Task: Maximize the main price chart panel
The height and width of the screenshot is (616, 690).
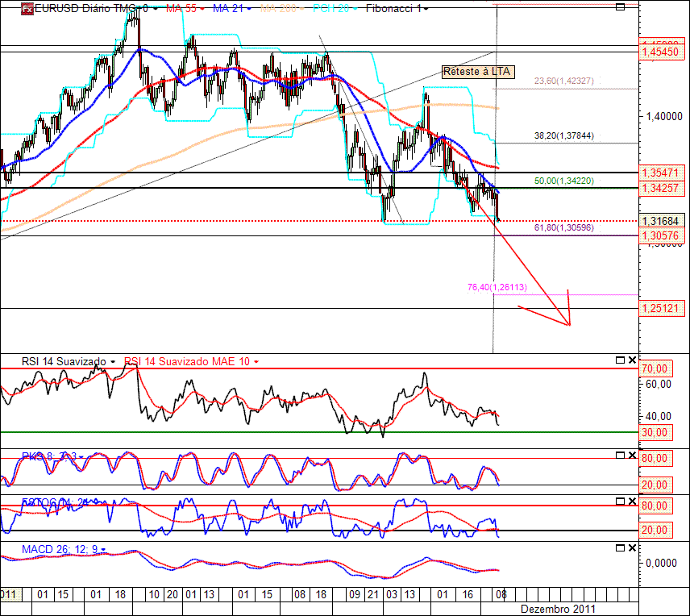Action: pyautogui.click(x=620, y=7)
